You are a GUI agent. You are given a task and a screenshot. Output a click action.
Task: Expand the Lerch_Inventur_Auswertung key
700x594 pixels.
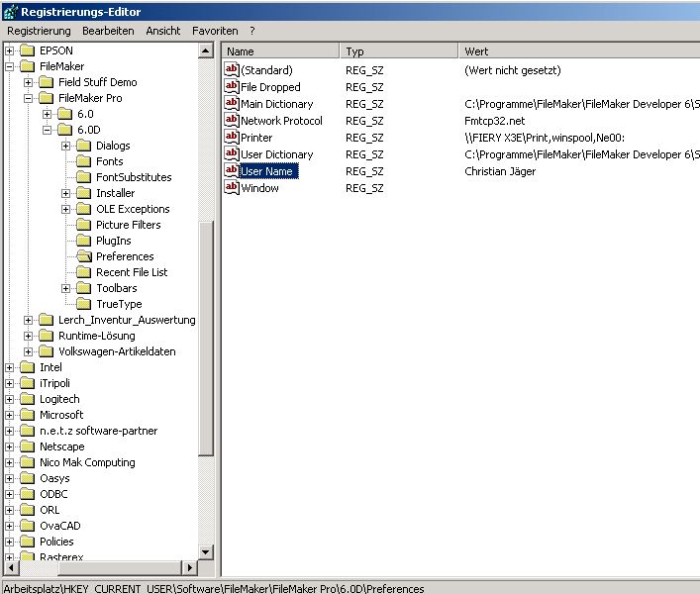click(x=28, y=321)
